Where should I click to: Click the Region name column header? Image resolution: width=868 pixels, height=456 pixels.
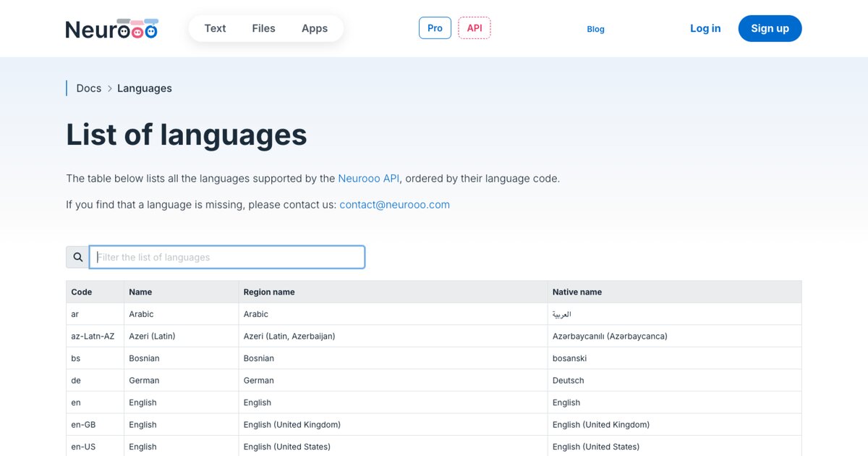[x=393, y=292]
